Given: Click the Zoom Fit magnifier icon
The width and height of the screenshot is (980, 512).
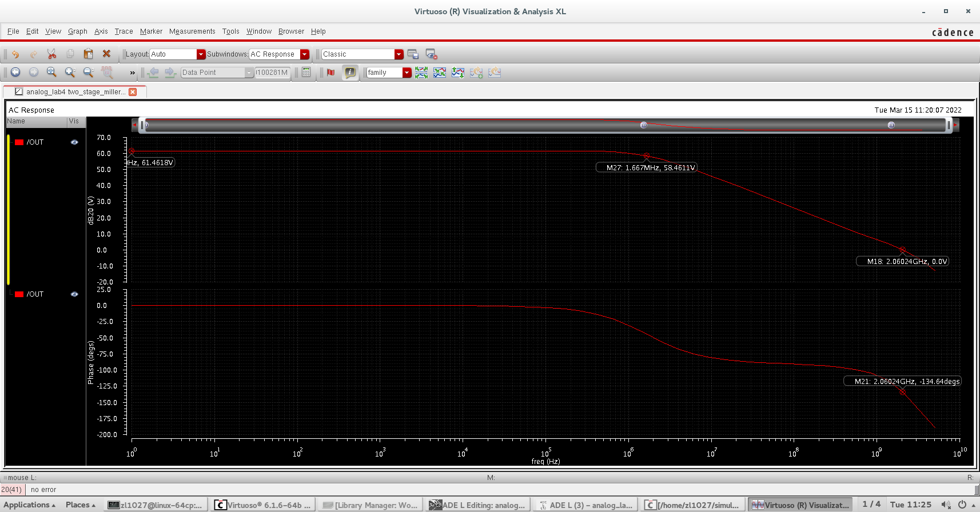Looking at the screenshot, I should click(x=51, y=72).
